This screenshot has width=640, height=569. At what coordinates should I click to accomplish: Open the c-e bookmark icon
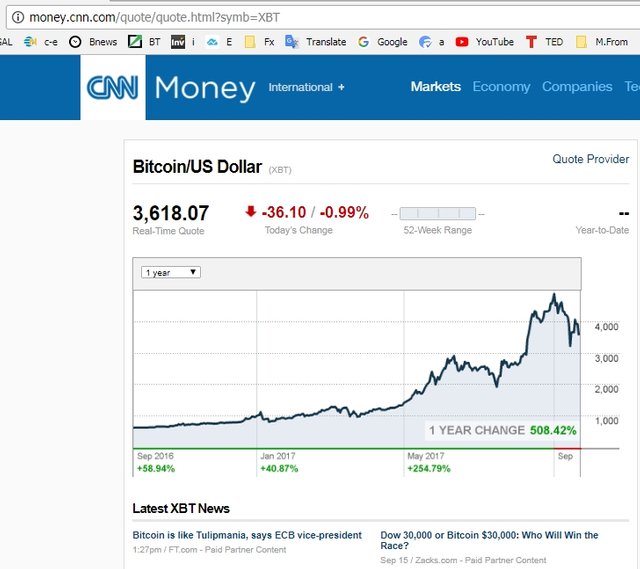(30, 42)
